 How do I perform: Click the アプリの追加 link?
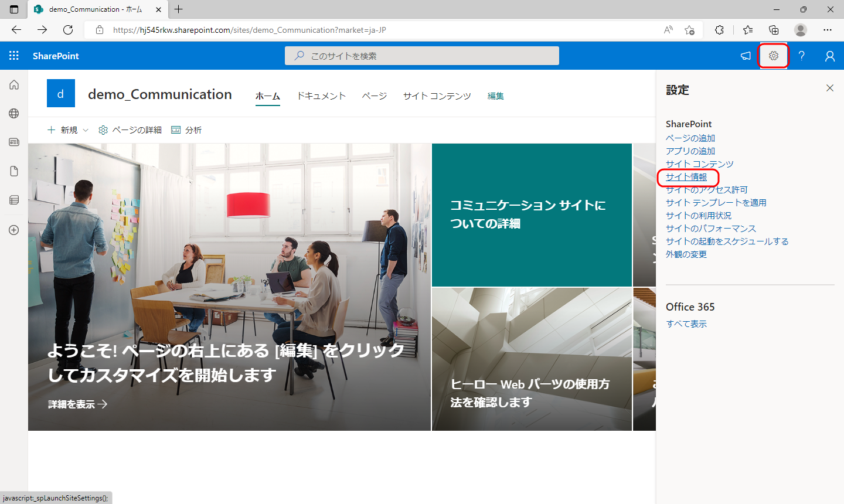pyautogui.click(x=690, y=151)
